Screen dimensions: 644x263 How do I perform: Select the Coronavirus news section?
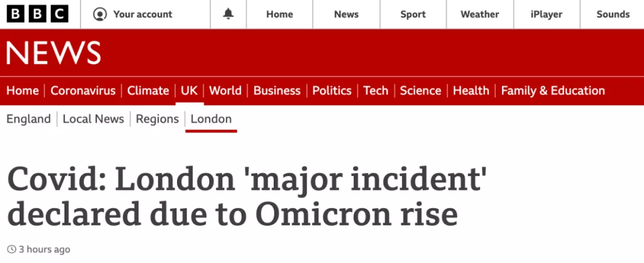pyautogui.click(x=83, y=91)
